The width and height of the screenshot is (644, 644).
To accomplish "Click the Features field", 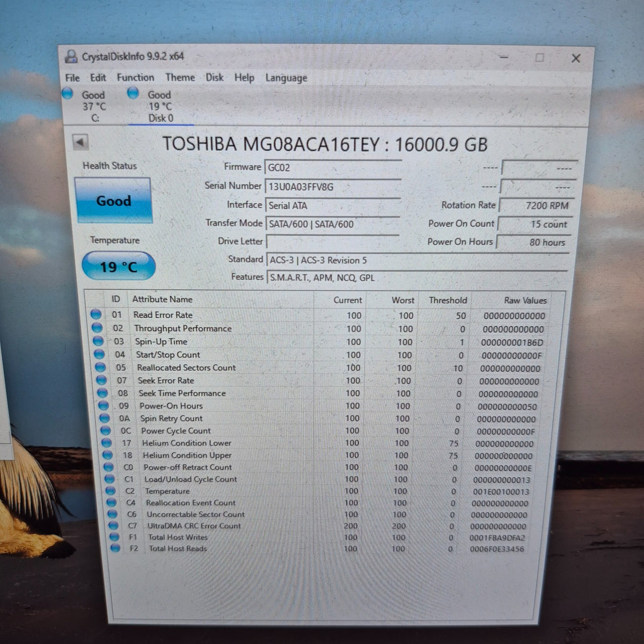I will pos(417,278).
